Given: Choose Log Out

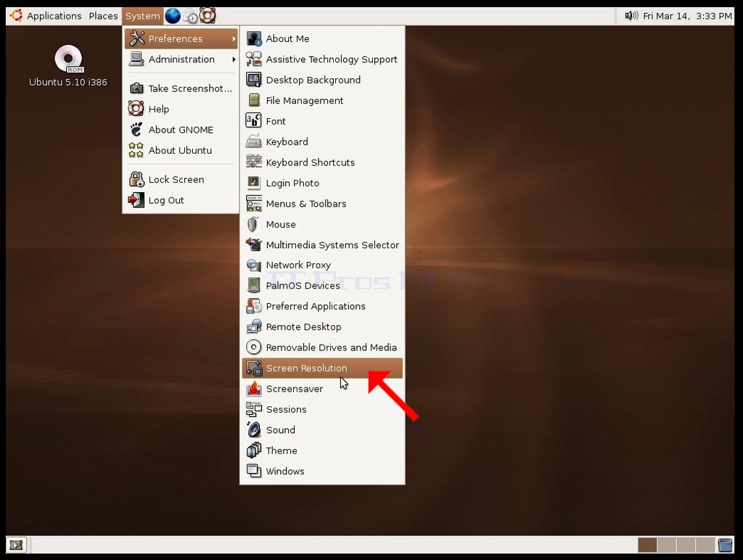Looking at the screenshot, I should 181,200.
